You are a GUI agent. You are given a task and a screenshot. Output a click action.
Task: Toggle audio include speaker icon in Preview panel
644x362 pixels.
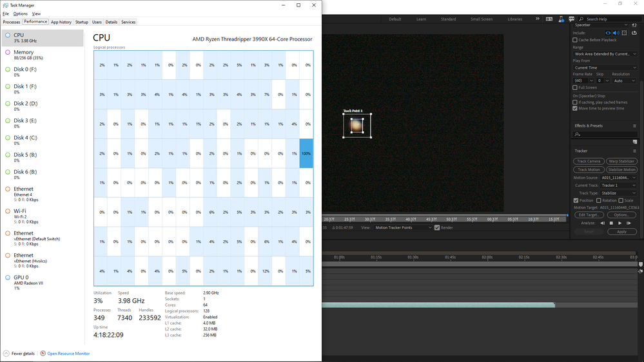click(x=616, y=33)
